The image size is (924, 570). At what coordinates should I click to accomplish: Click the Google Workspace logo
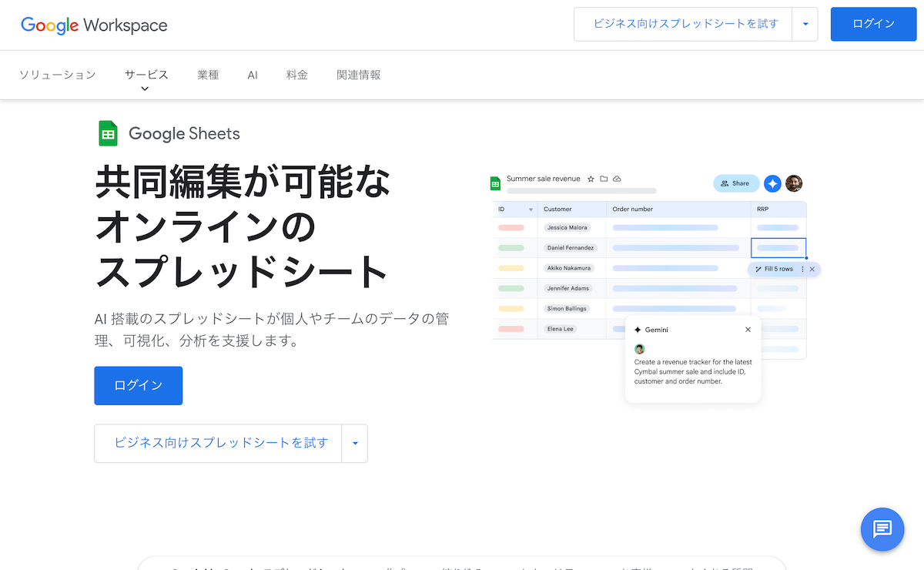(x=94, y=25)
